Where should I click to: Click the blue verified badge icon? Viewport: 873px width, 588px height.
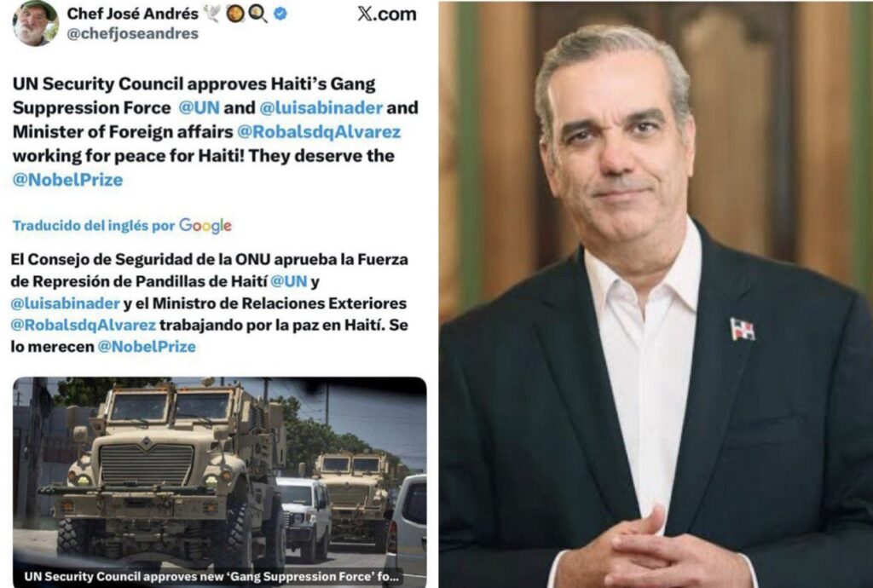pyautogui.click(x=280, y=14)
